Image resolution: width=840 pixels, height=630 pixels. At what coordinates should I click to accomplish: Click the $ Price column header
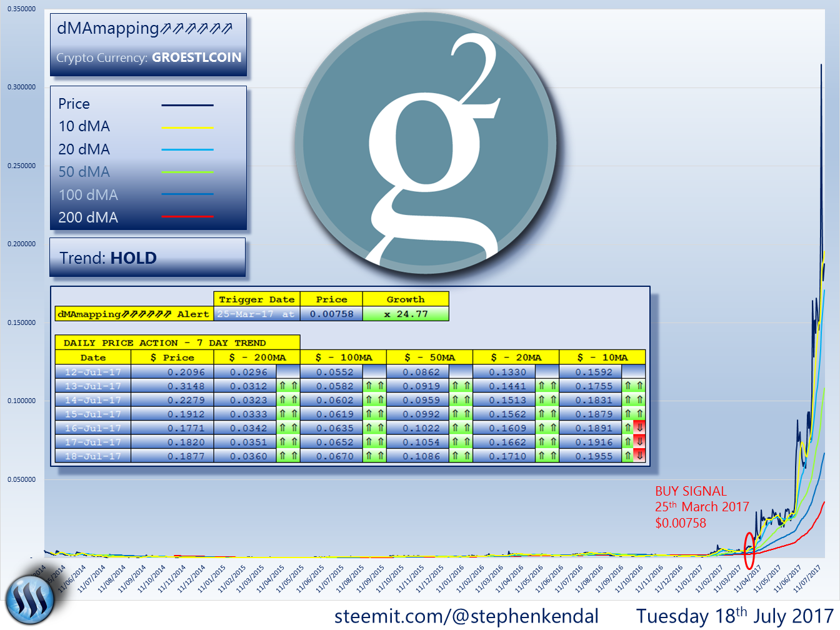click(x=172, y=357)
